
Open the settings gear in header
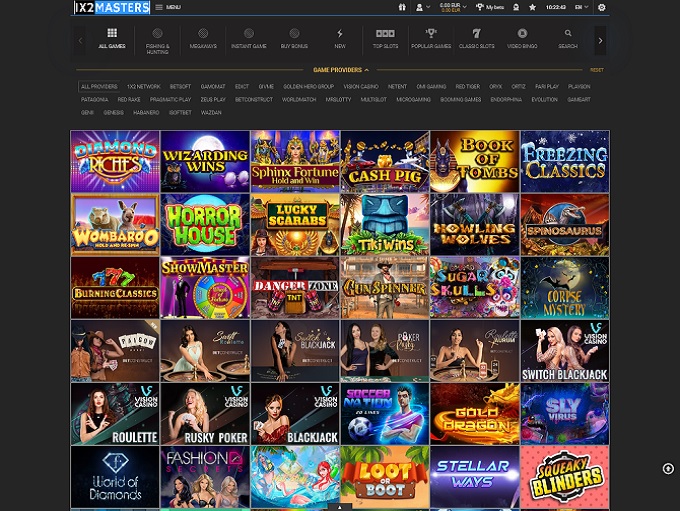coord(602,7)
